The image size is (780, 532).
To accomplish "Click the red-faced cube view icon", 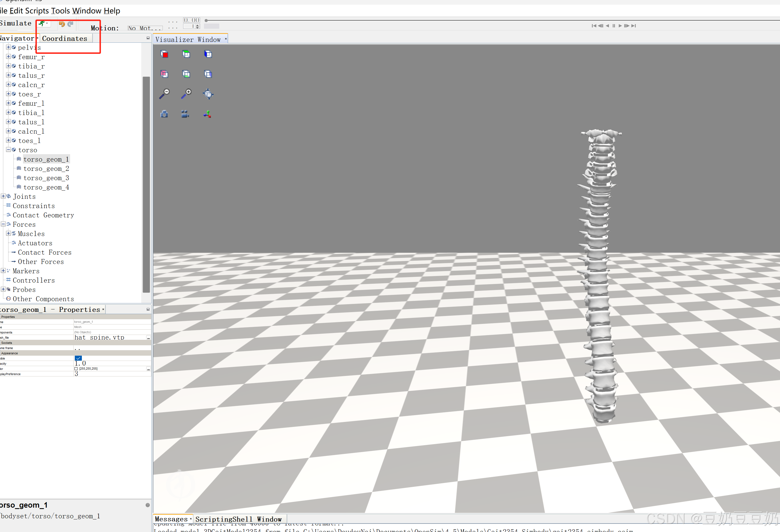I will (x=165, y=54).
